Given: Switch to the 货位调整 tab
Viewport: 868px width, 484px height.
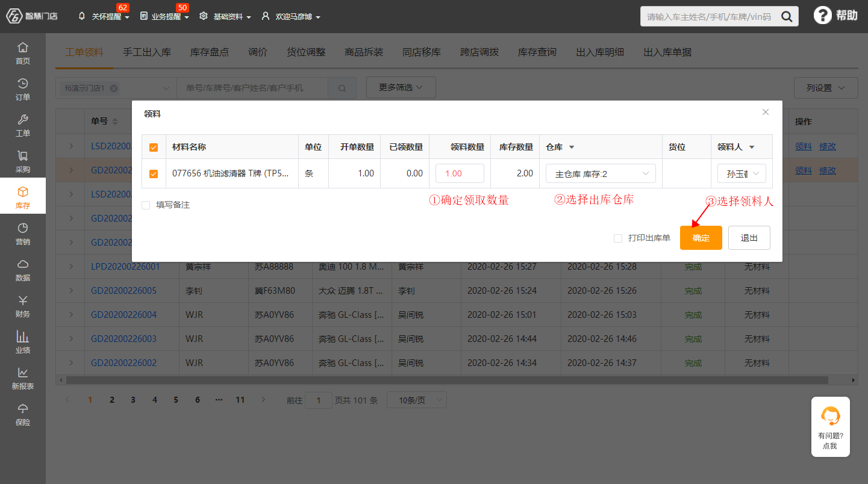Looking at the screenshot, I should coord(306,52).
